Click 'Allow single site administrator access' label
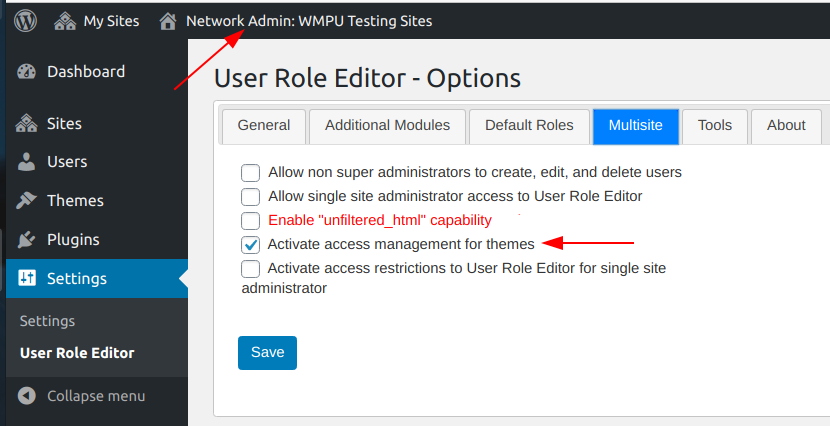The image size is (830, 426). point(455,196)
